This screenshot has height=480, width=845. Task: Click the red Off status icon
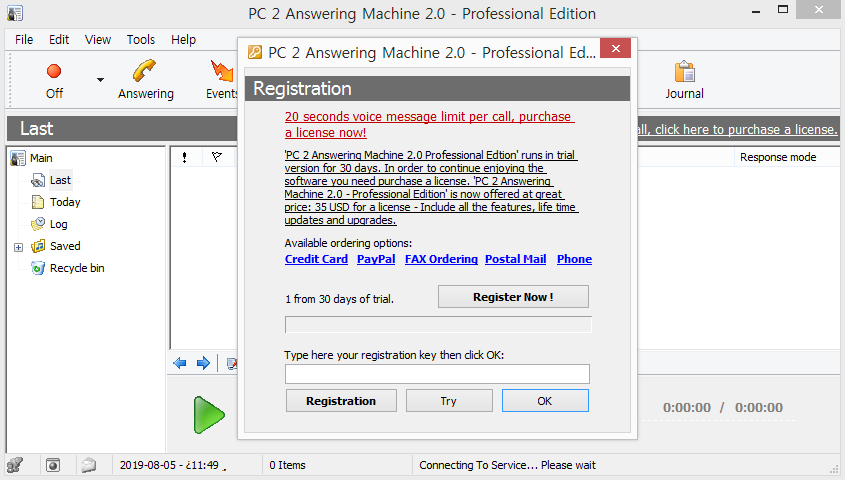point(54,71)
